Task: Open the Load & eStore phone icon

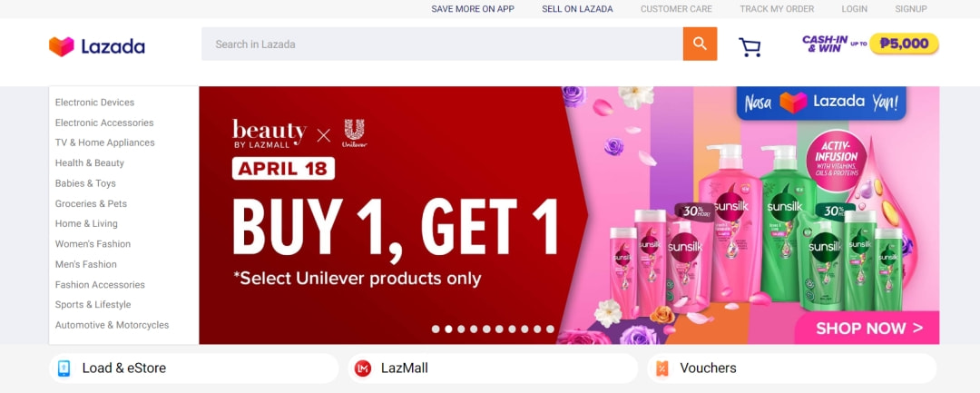Action: [64, 368]
